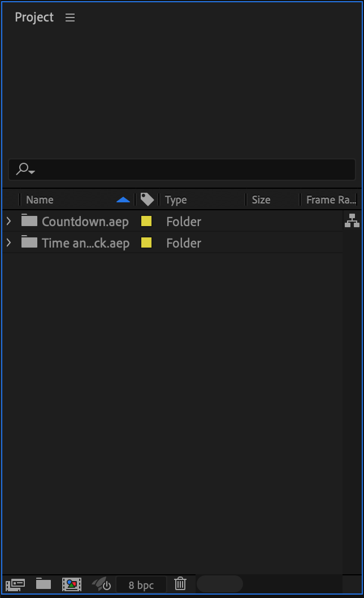This screenshot has width=364, height=598.
Task: Click the yellow label swatch for Countdown.aep
Action: tap(146, 221)
